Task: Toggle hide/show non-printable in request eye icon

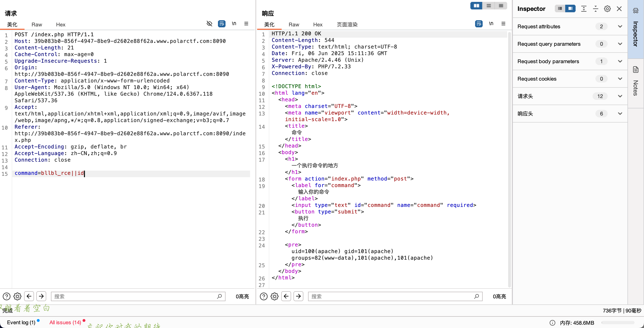Action: 209,24
